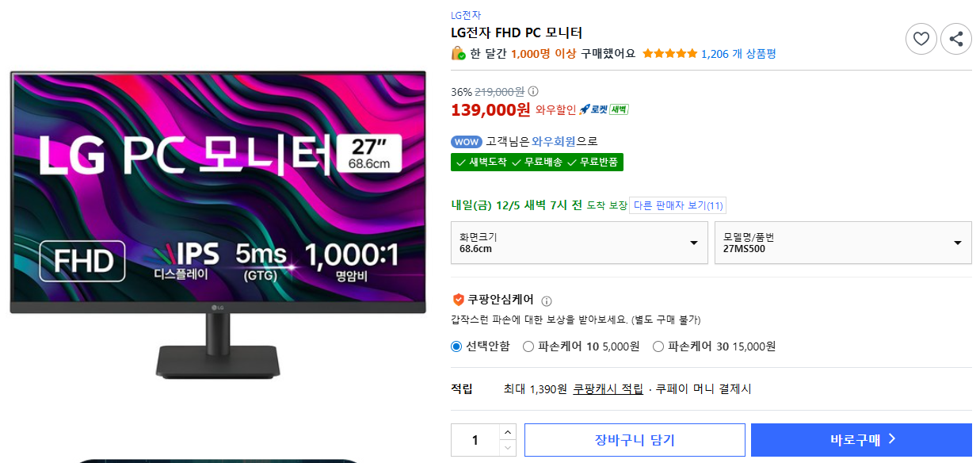Open the 화면크기 dropdown
Viewport: 980px width, 463px height.
[579, 243]
